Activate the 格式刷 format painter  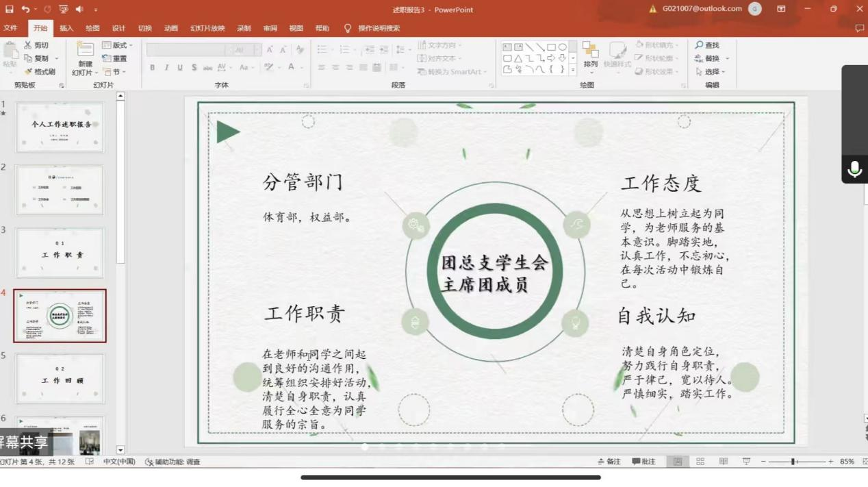tap(40, 71)
